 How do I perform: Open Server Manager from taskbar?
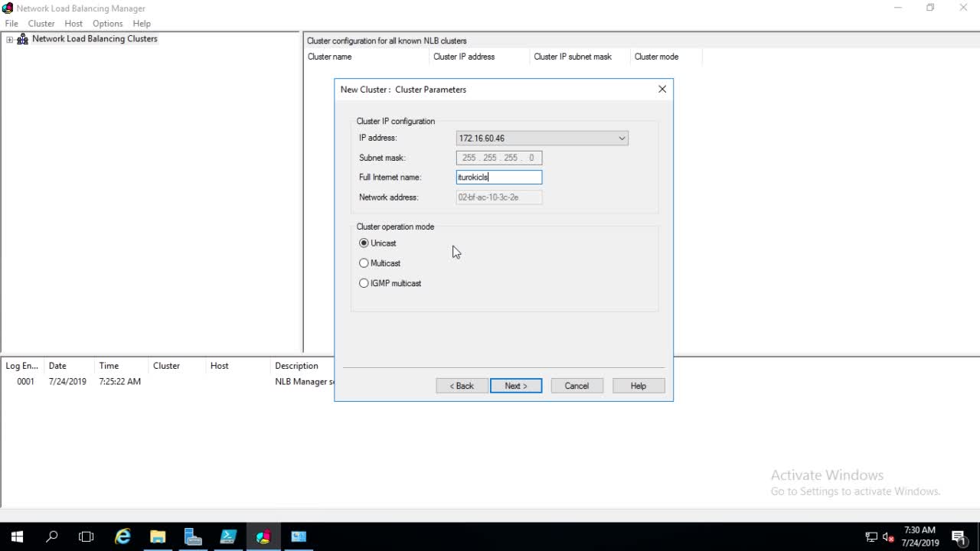click(x=193, y=537)
